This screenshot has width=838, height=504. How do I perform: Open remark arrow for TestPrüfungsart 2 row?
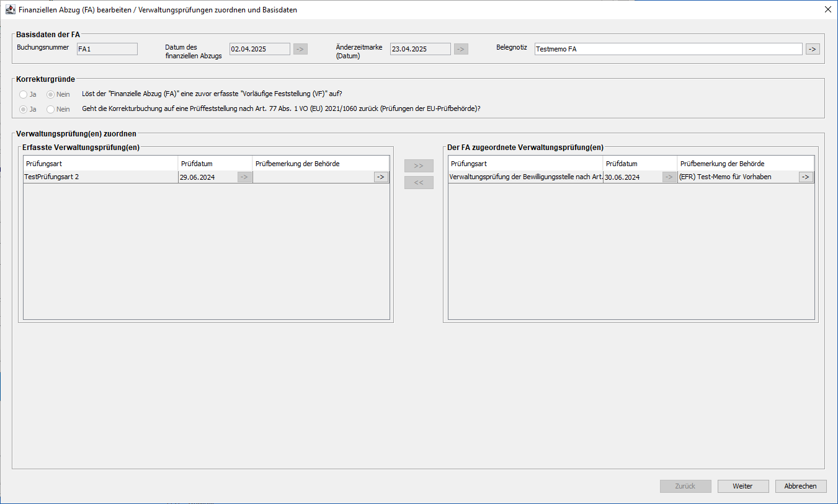click(381, 177)
